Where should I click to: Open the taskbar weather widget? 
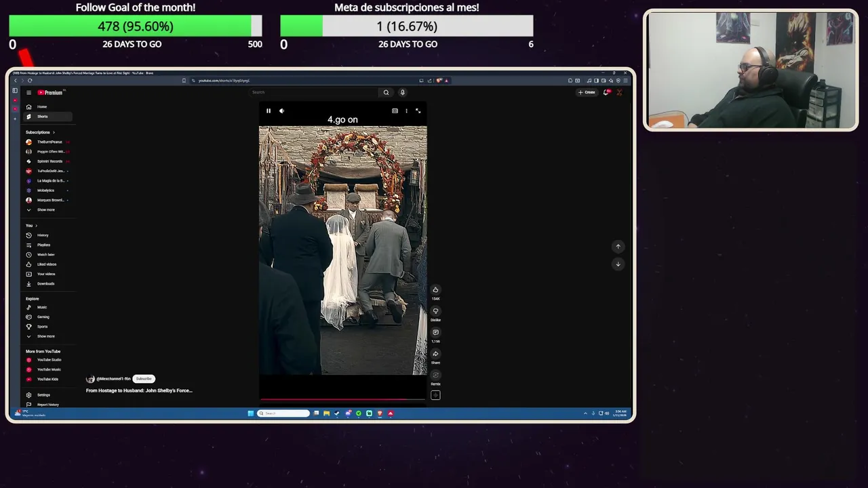[x=31, y=413]
